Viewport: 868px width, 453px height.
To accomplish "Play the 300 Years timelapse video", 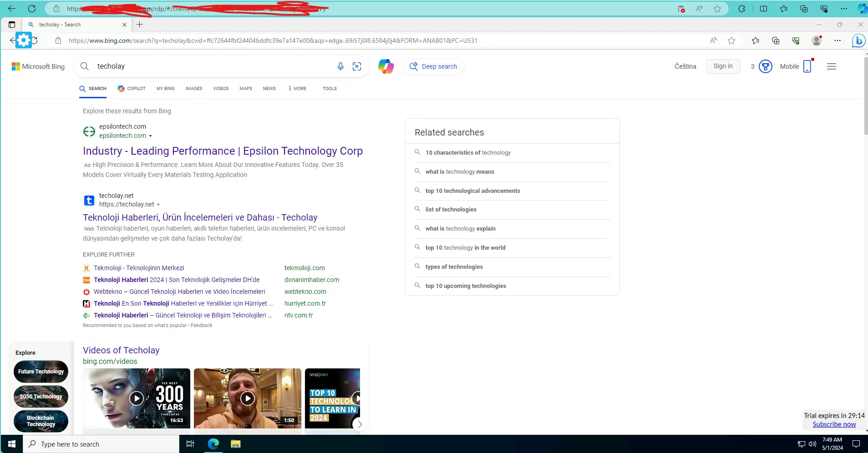I will click(x=137, y=398).
